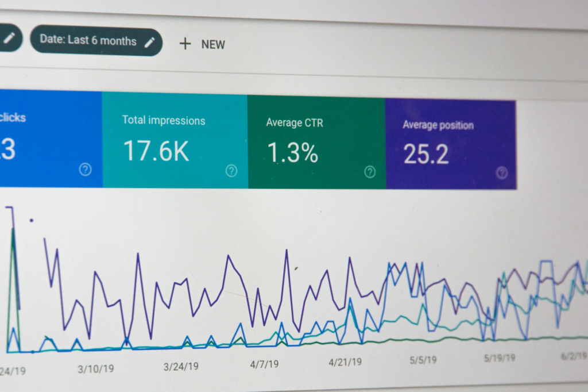Image resolution: width=588 pixels, height=392 pixels.
Task: Select the 4/7/19 date on chart axis
Action: point(264,363)
